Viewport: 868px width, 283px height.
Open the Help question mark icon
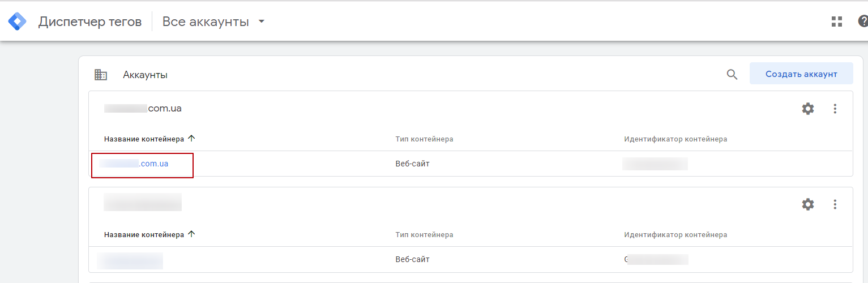pos(863,22)
